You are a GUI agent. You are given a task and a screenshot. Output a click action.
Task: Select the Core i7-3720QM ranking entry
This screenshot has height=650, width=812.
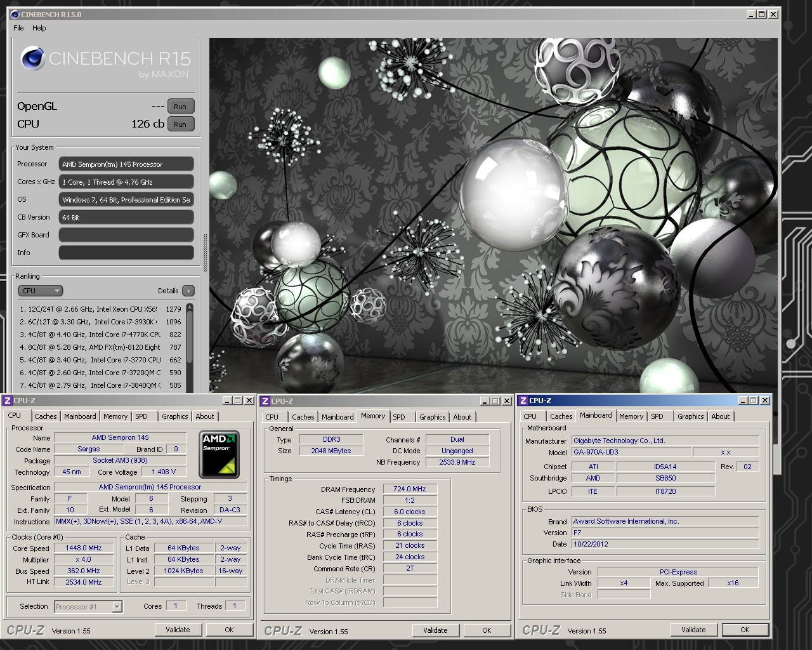(x=100, y=373)
